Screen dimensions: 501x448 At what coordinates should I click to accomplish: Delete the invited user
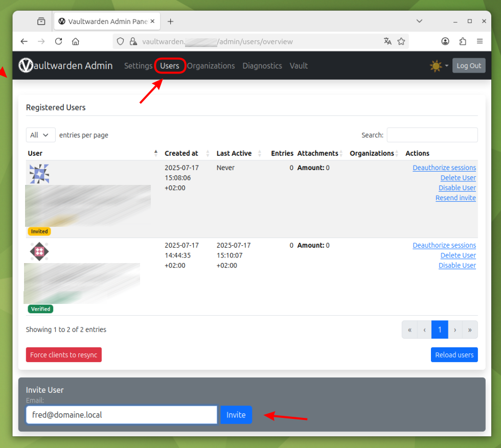(x=458, y=178)
